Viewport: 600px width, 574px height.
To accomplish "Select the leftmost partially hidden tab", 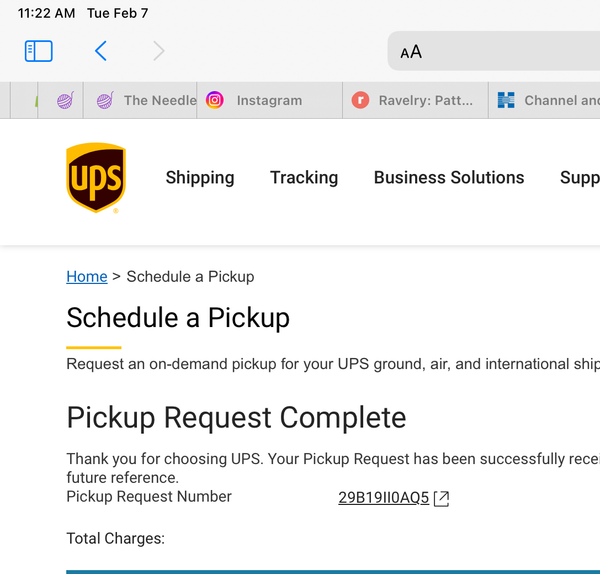I will [x=24, y=100].
